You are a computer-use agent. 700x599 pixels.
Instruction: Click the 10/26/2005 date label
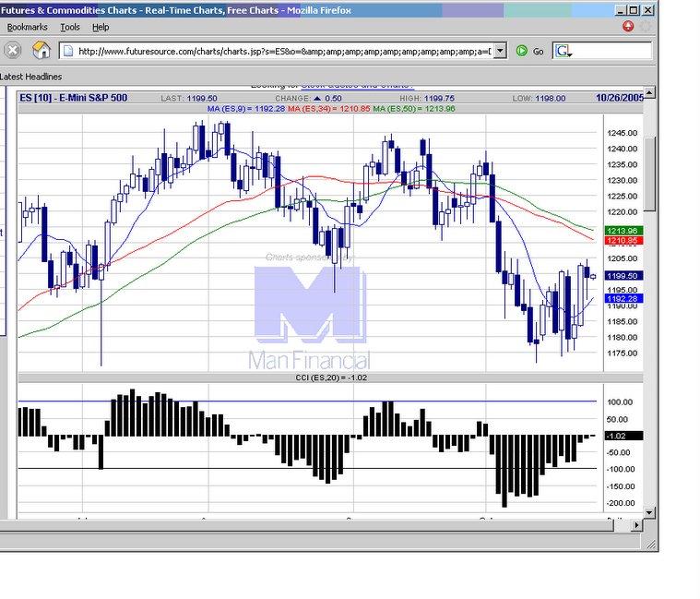pos(619,98)
